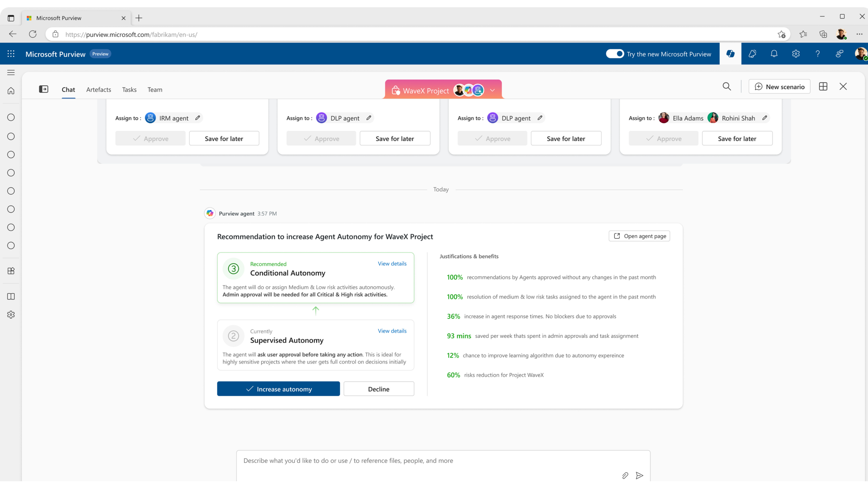Click the Increase autonomy button
The height and width of the screenshot is (488, 868).
pyautogui.click(x=278, y=389)
